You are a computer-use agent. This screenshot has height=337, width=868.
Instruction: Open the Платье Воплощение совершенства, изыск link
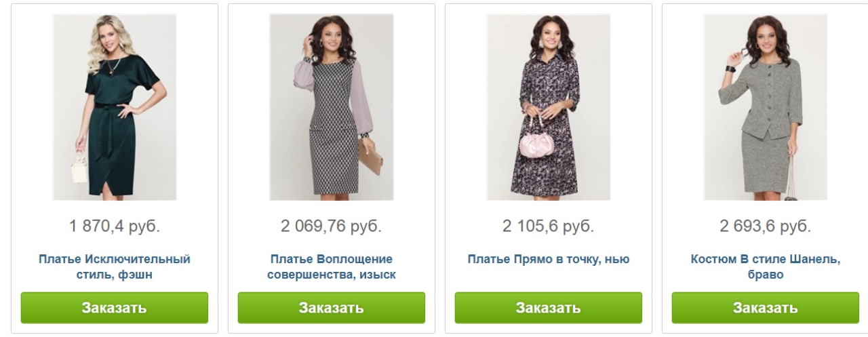coord(332,267)
